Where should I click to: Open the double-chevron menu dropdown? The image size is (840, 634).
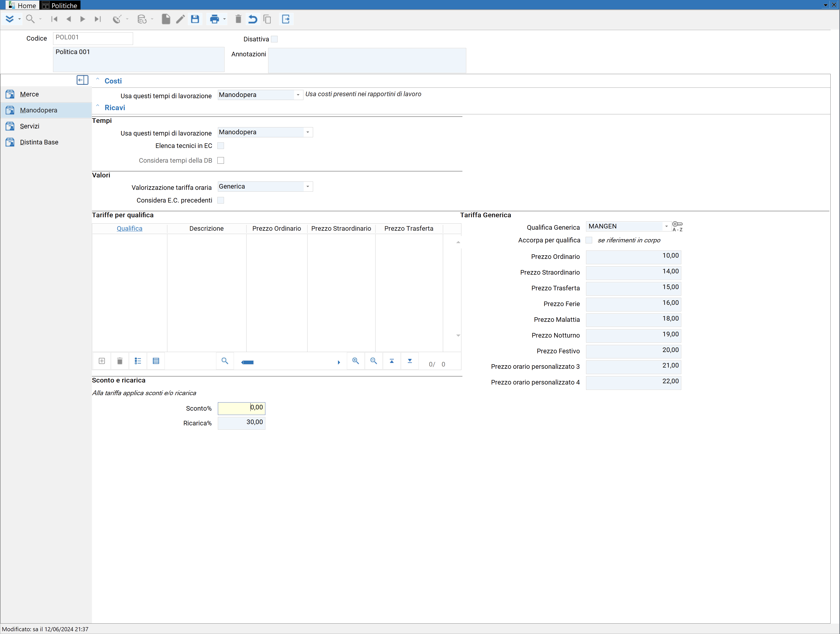point(19,19)
